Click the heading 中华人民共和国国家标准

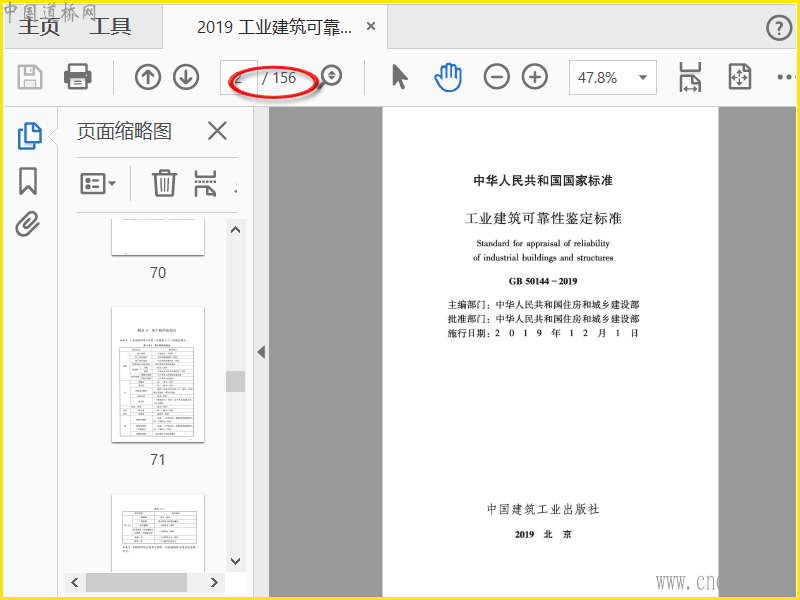pos(543,181)
